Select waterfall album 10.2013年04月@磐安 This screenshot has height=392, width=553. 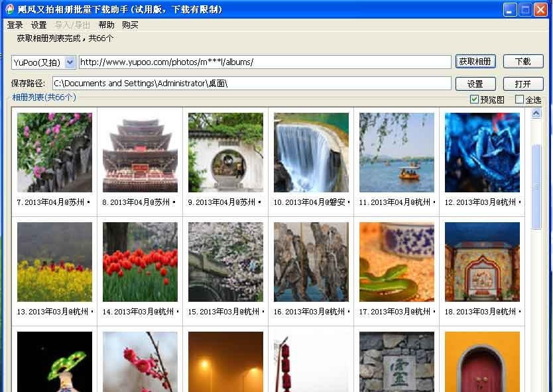[311, 152]
